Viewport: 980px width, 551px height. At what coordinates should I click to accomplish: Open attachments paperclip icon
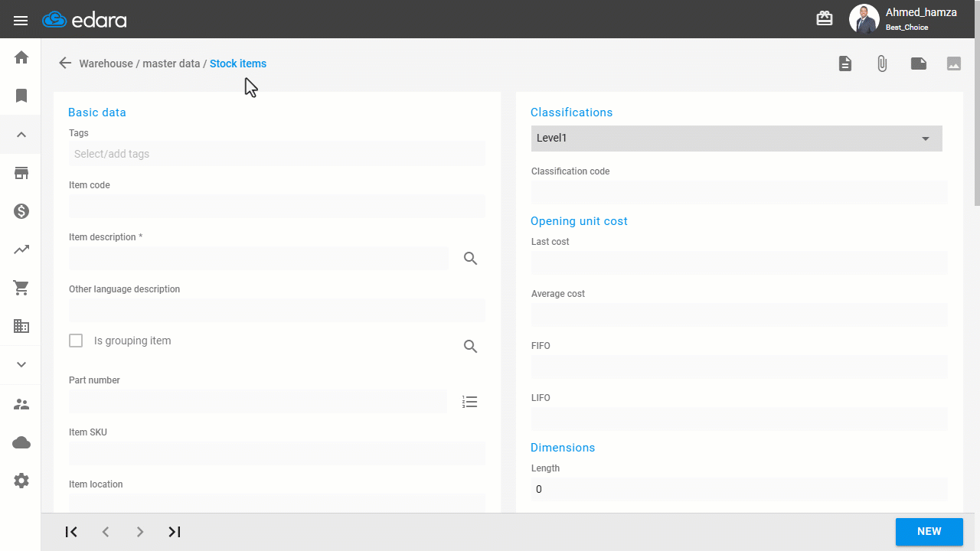[x=882, y=64]
